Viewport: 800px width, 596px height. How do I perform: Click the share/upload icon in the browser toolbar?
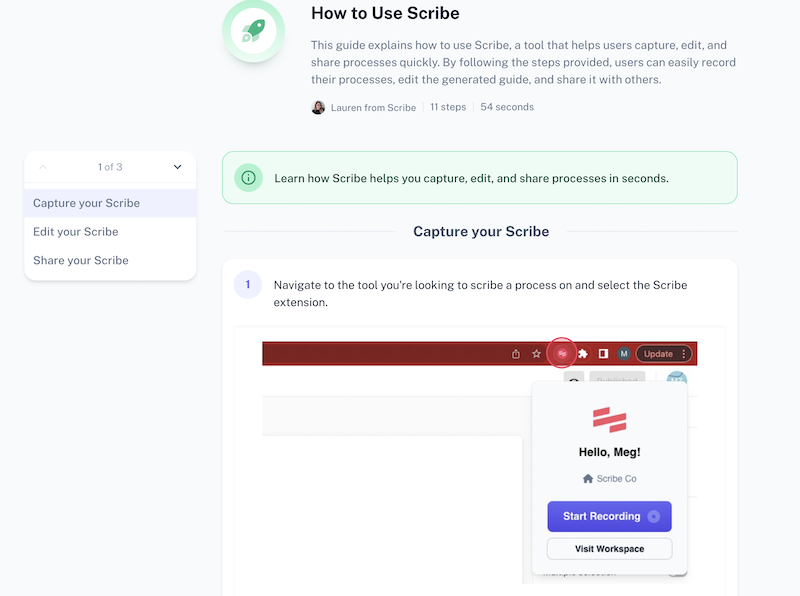point(516,353)
